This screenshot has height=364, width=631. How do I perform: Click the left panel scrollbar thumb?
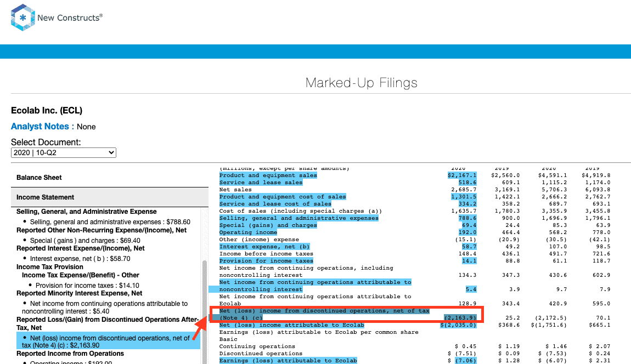(x=205, y=312)
